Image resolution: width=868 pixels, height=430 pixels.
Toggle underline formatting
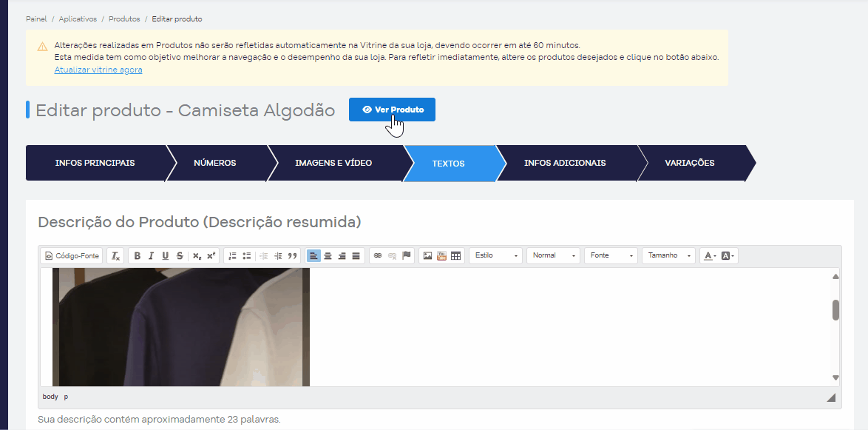click(166, 256)
